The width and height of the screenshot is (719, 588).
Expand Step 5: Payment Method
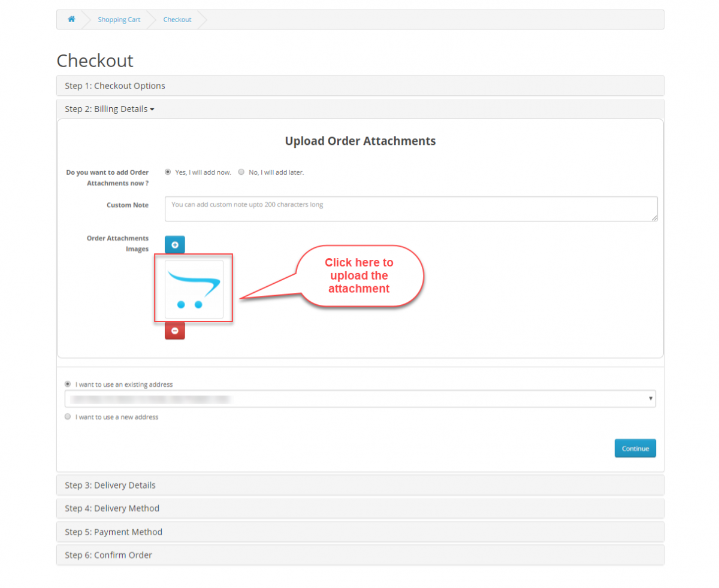[x=113, y=532]
